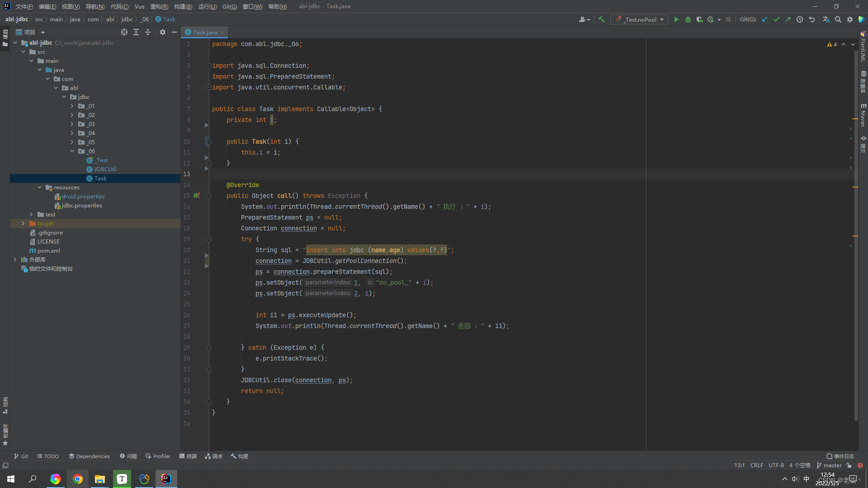Viewport: 868px width, 488px height.
Task: Open Chrome from the taskbar
Action: coord(78,479)
